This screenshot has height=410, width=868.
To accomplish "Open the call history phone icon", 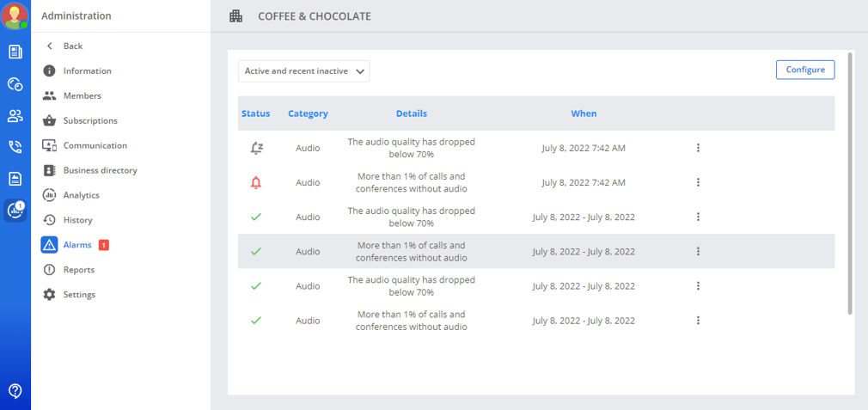I will tap(15, 147).
